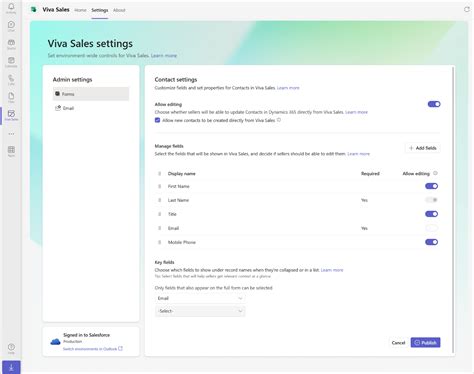Open Apps store icon in sidebar
The height and width of the screenshot is (374, 474).
(11, 151)
